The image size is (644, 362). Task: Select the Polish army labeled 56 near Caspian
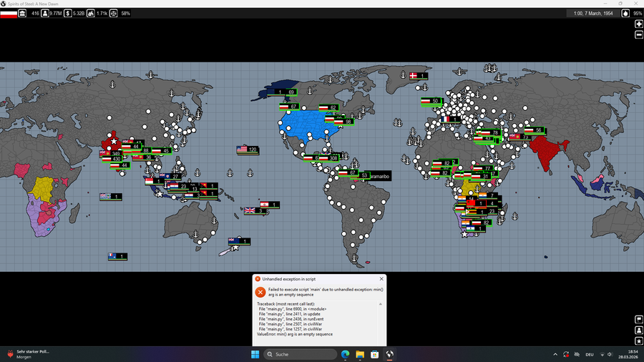535,130
